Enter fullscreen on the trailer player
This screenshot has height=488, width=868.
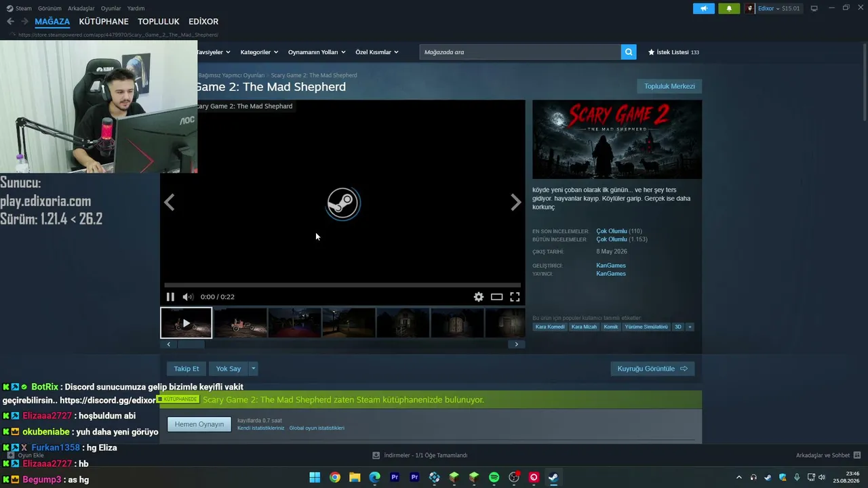point(515,297)
